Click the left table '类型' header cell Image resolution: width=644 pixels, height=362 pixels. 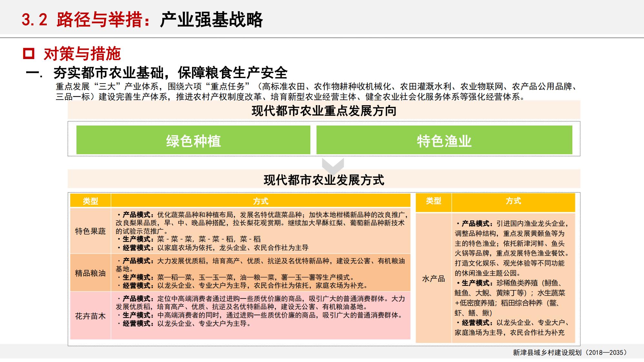[90, 201]
